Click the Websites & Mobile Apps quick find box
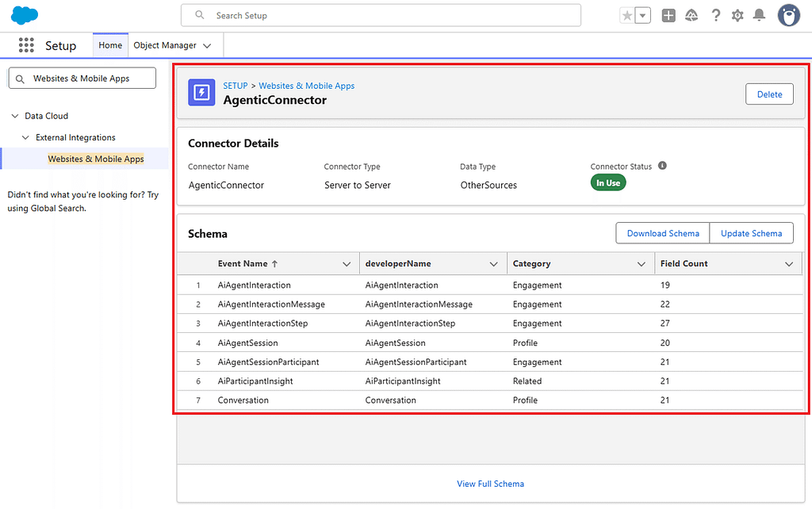This screenshot has width=812, height=509. coord(82,78)
